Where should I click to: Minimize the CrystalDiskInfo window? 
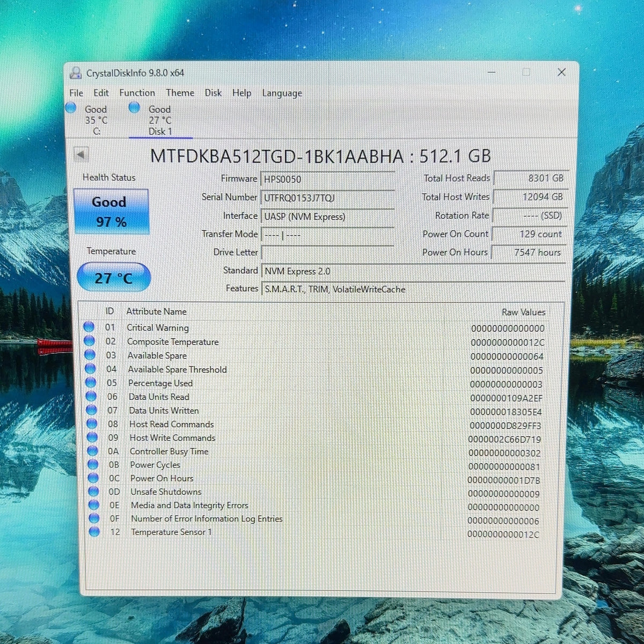[492, 72]
